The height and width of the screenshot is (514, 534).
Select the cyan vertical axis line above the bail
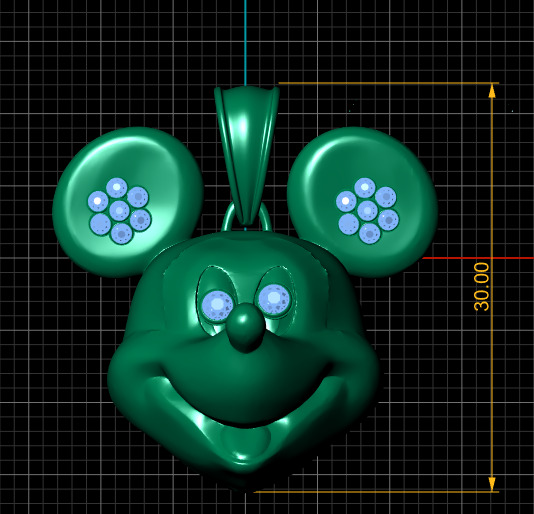tap(245, 43)
